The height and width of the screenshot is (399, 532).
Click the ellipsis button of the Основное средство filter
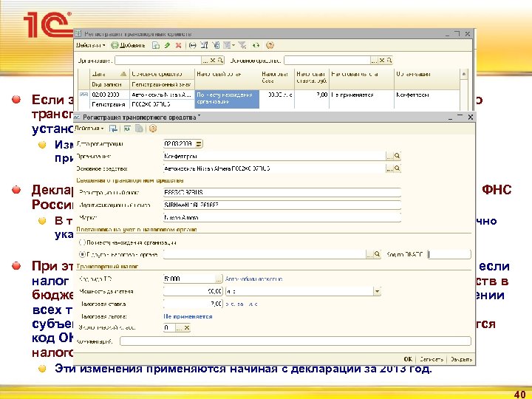tap(374, 61)
